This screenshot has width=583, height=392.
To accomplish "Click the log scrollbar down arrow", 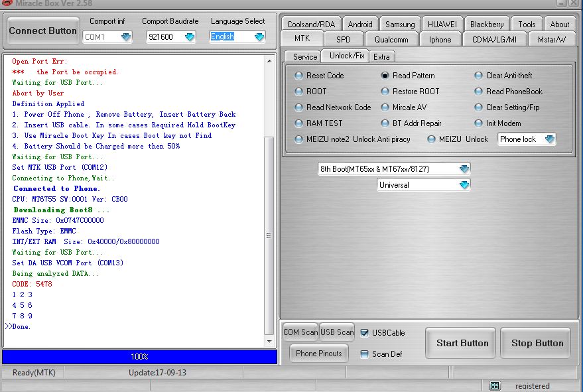I will pos(269,341).
